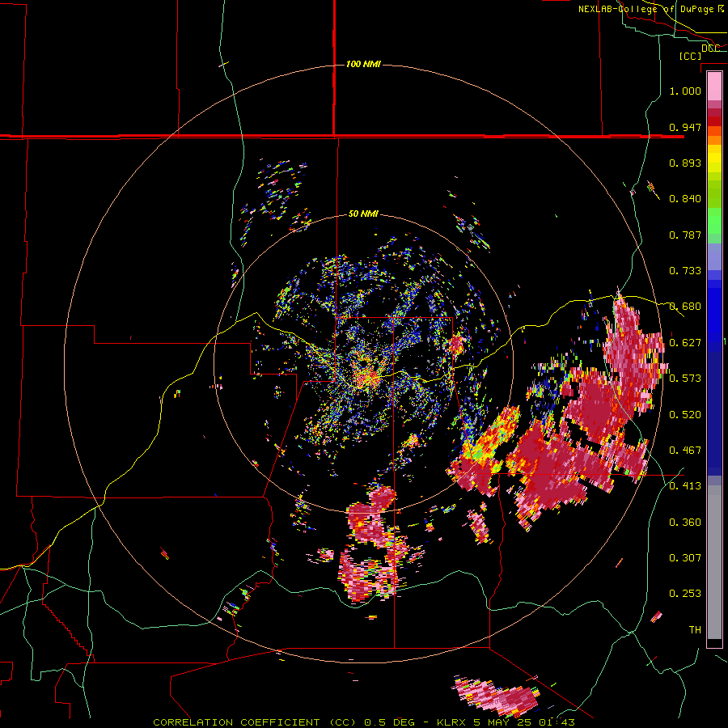Click the gray lower segment of the color bar
Viewport: 728px width, 728px height.
tap(714, 562)
